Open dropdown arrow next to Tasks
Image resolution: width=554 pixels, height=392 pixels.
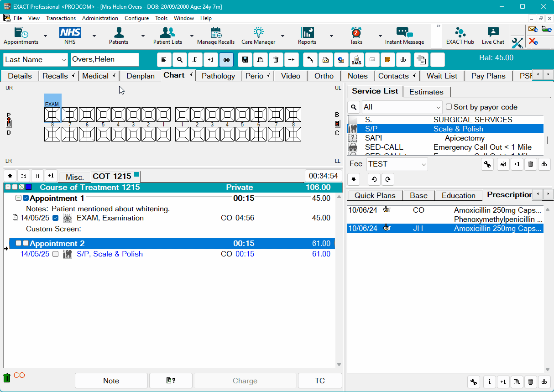tap(380, 36)
